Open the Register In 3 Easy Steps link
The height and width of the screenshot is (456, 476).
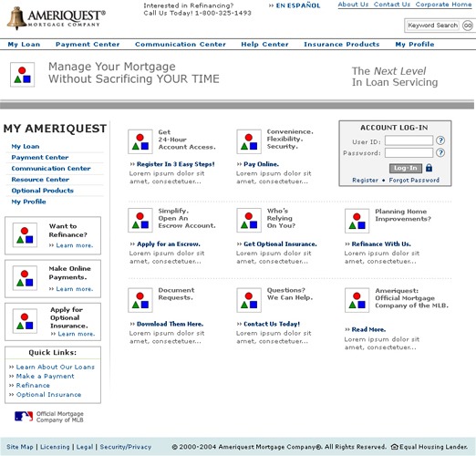pyautogui.click(x=176, y=164)
